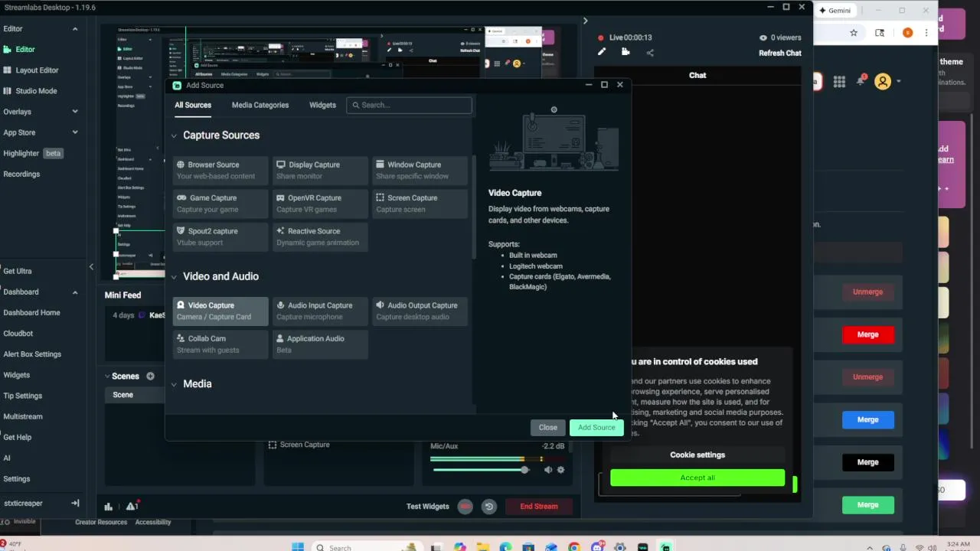Click Close in Add Source dialog

[x=548, y=427]
